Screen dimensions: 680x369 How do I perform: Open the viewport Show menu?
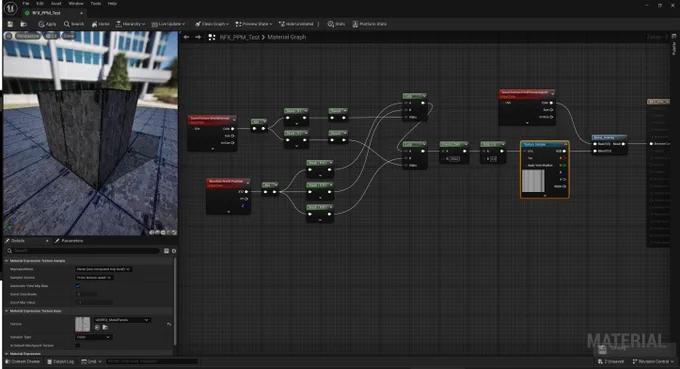pyautogui.click(x=69, y=36)
